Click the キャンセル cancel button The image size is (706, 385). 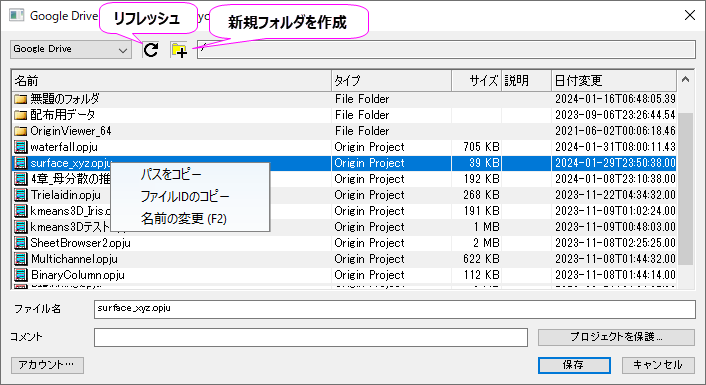click(x=658, y=365)
